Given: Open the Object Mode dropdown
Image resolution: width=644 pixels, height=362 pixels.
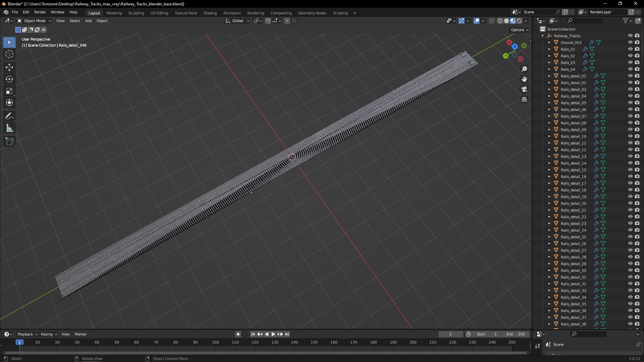Looking at the screenshot, I should (x=34, y=21).
